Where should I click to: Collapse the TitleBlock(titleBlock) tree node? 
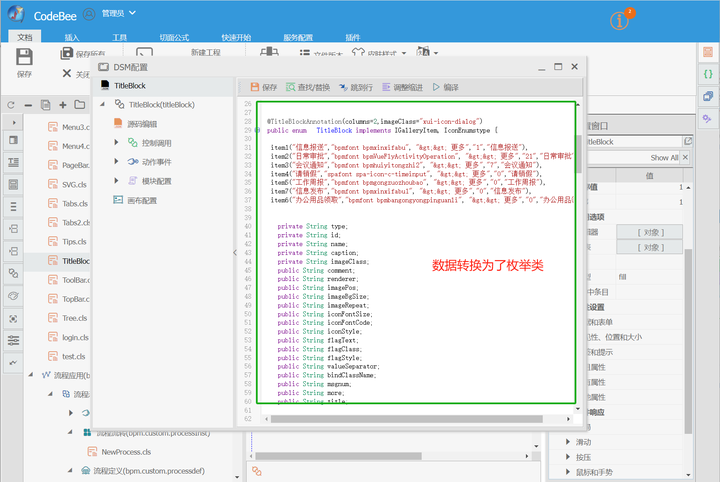103,105
